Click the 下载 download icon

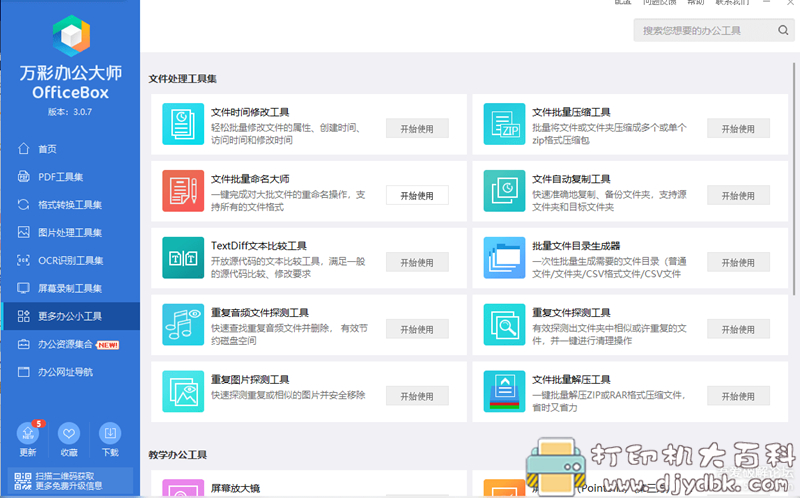(x=110, y=433)
